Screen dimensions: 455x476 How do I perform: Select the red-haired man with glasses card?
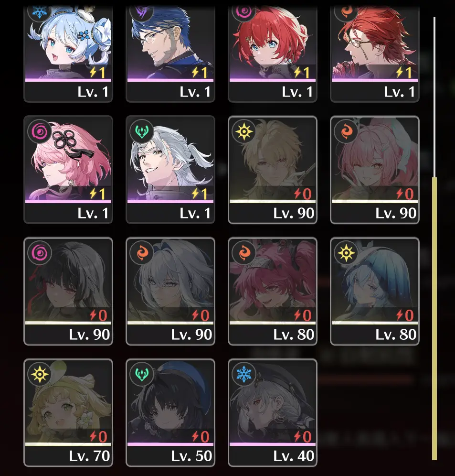pos(375,54)
